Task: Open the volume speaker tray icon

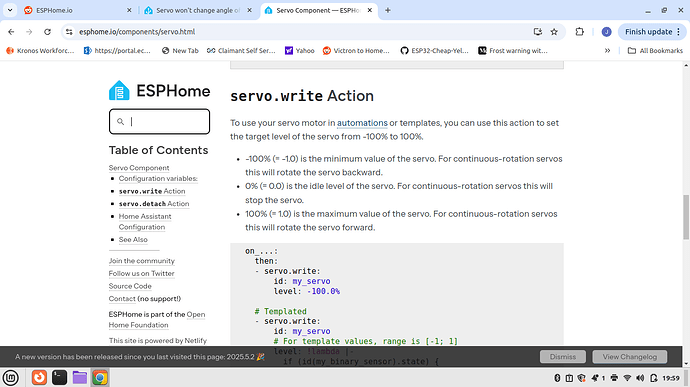Action: pos(640,378)
